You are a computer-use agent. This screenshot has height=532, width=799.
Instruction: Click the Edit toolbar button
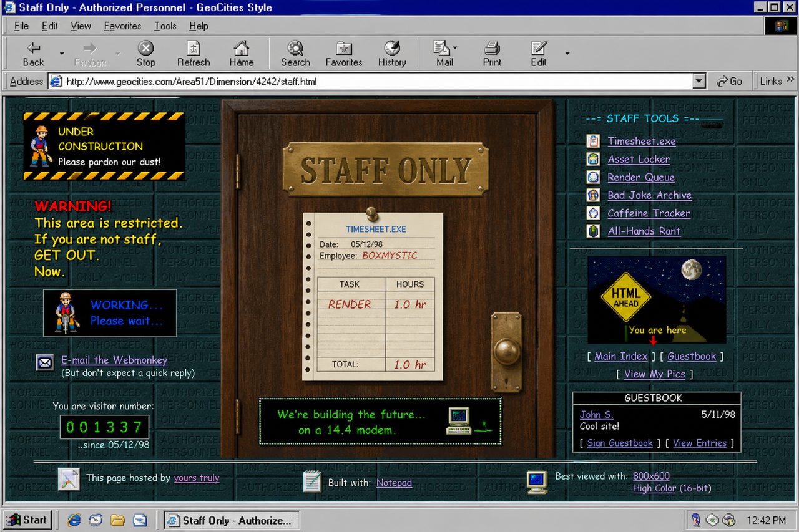(x=539, y=54)
